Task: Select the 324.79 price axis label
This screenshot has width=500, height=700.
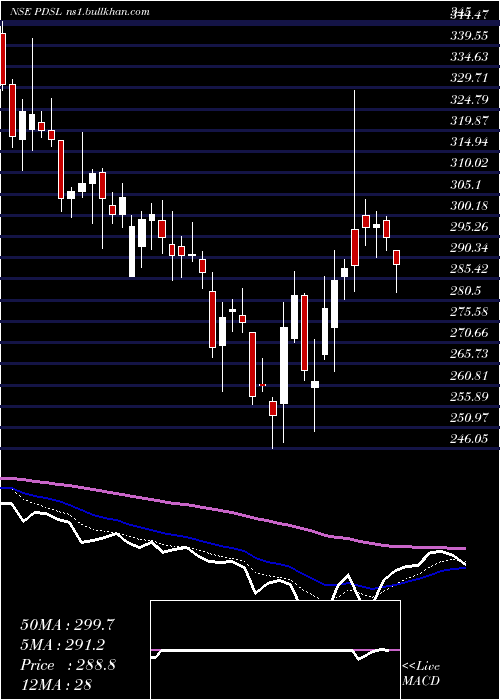Action: tap(469, 100)
